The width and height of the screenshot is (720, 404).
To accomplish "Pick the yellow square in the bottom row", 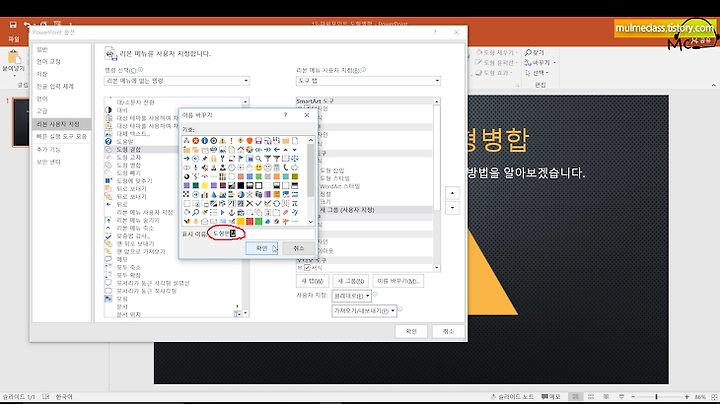I will [241, 221].
